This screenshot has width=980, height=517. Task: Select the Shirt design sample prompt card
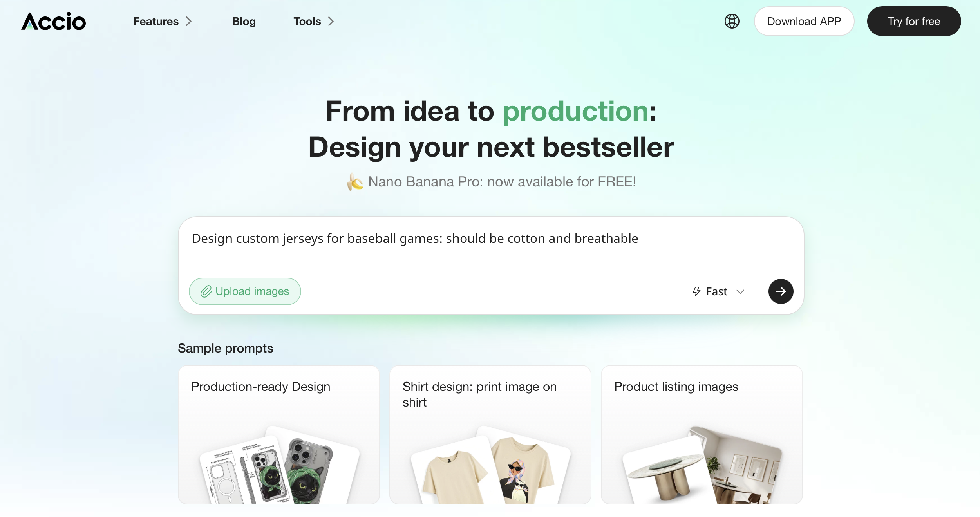[x=490, y=435]
